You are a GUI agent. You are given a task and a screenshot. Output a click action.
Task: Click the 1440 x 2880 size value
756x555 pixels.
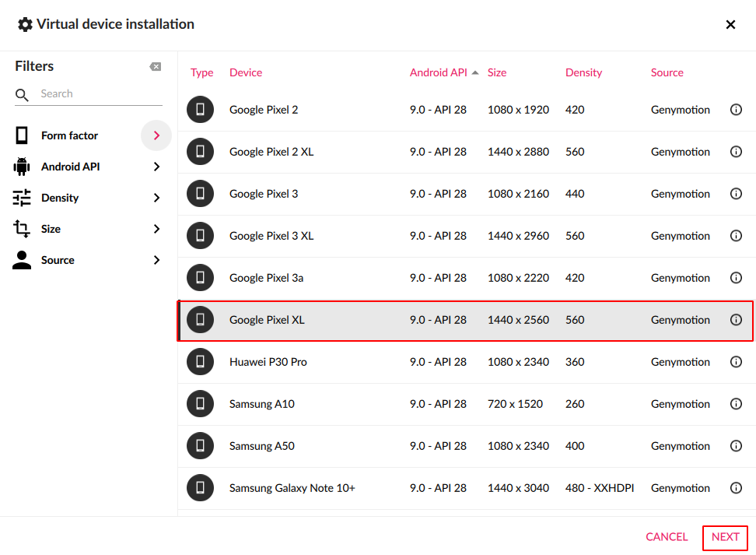tap(518, 152)
